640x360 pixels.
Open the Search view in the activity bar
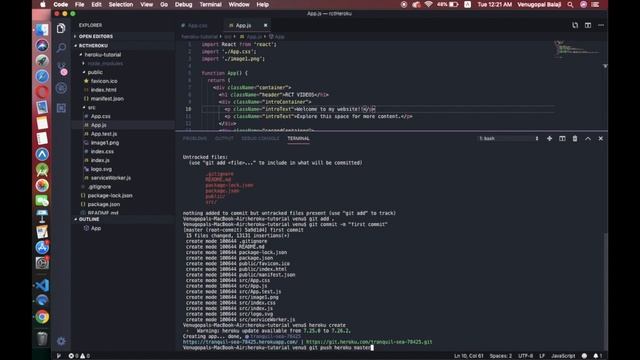[61, 48]
